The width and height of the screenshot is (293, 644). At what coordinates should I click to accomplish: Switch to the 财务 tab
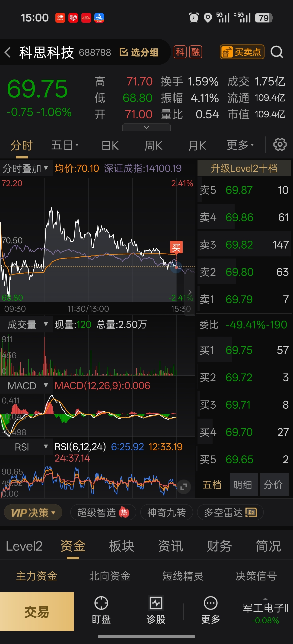(x=220, y=546)
